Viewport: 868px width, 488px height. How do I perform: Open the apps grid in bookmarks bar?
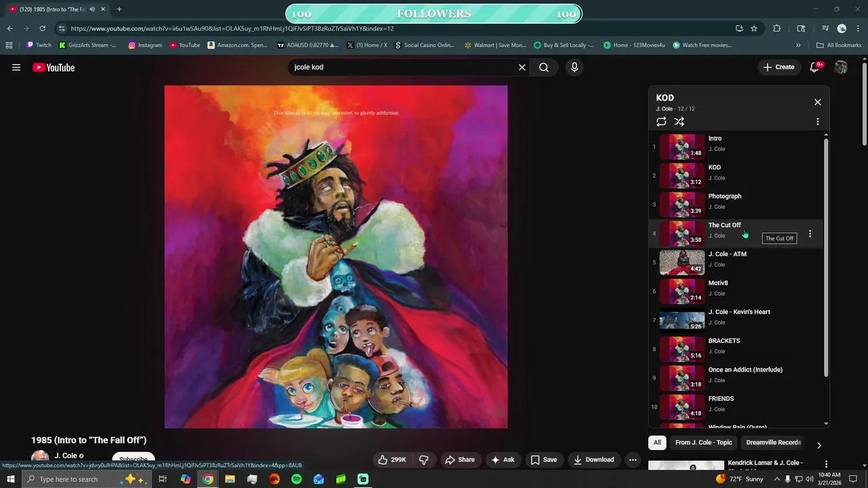tap(9, 45)
